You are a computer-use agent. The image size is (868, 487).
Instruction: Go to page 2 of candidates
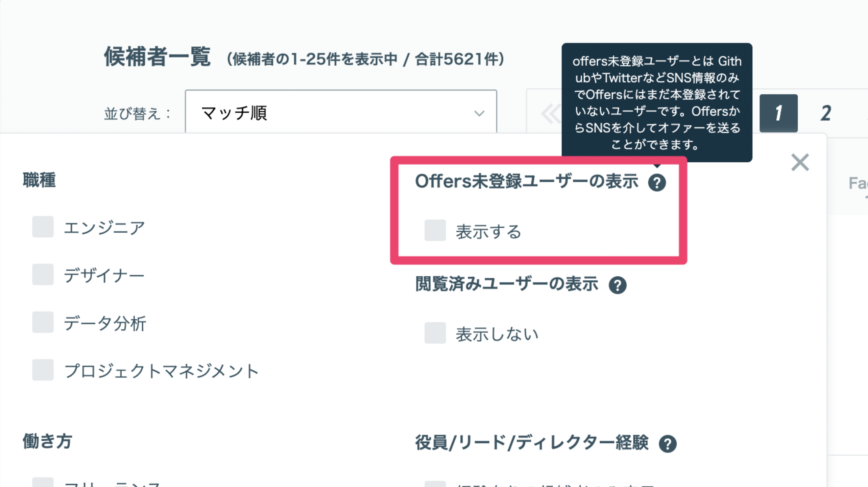click(826, 113)
